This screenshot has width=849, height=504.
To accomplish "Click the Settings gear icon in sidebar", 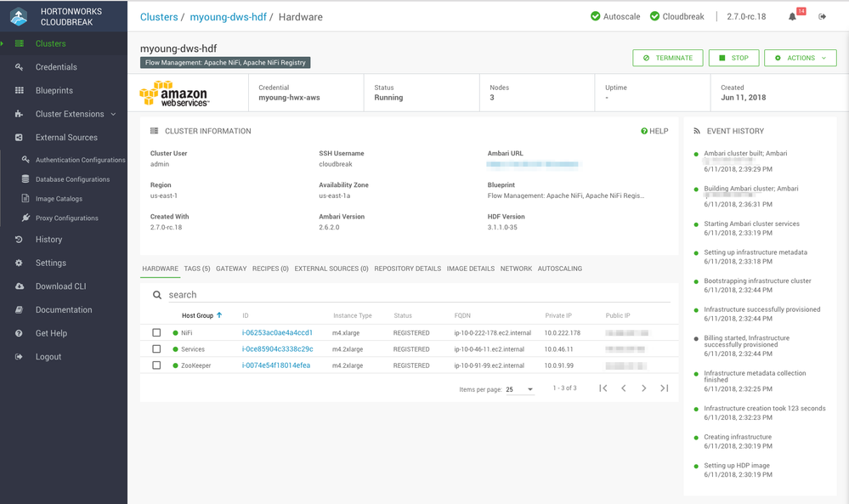I will (x=19, y=263).
